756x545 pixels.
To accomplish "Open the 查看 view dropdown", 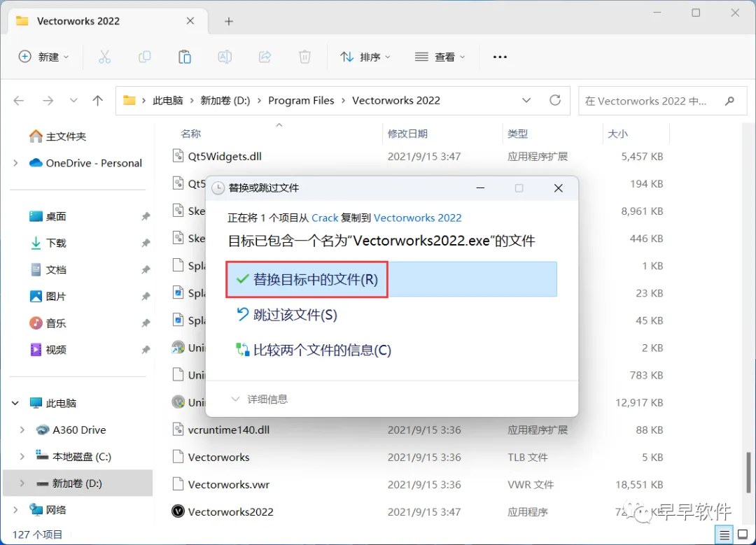I will 440,57.
